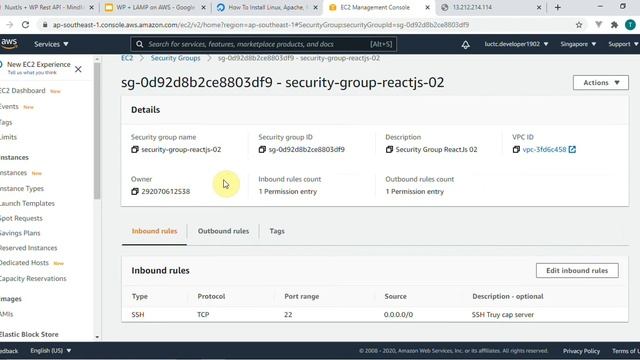Click the sidebar vertical scrollbar thumb
Screen dimensions: 640x360
click(97, 131)
